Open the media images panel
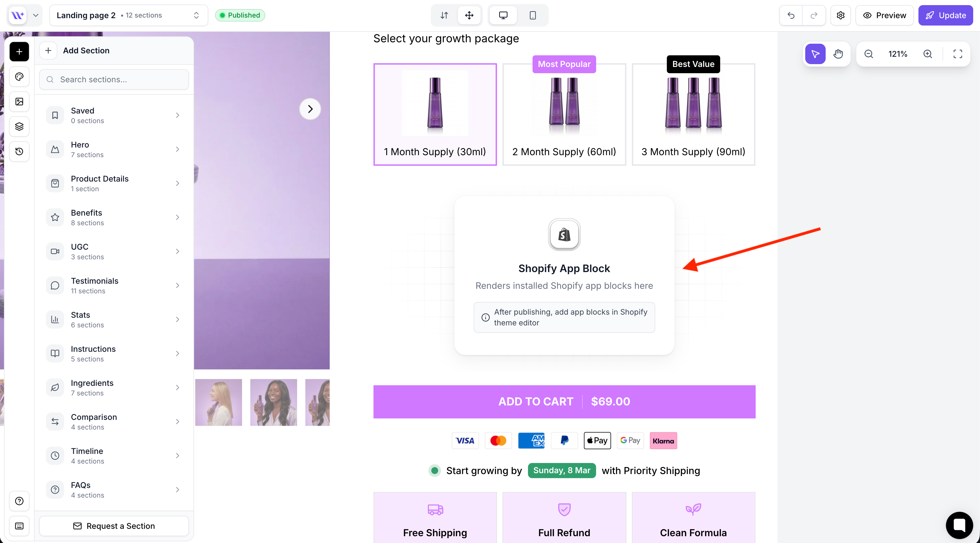Viewport: 980px width, 543px height. [19, 102]
